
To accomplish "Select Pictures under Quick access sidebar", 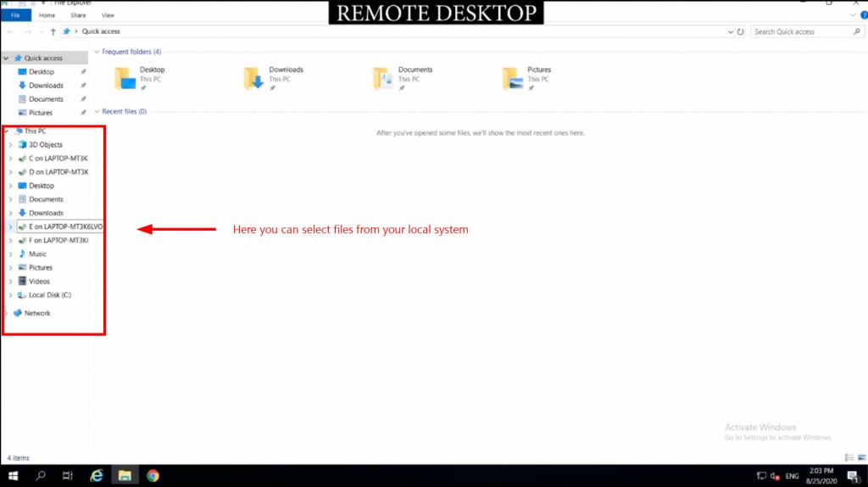I will tap(41, 113).
